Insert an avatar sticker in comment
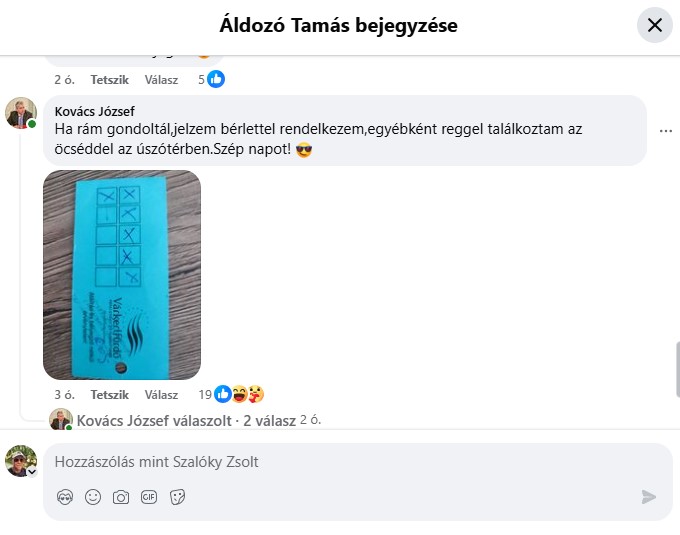The width and height of the screenshot is (680, 535). pyautogui.click(x=65, y=497)
